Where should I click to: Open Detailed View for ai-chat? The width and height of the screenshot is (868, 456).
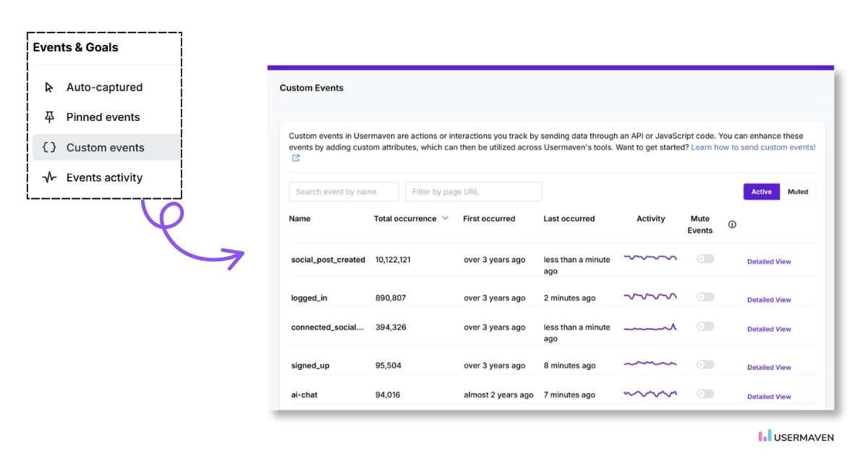coord(769,397)
